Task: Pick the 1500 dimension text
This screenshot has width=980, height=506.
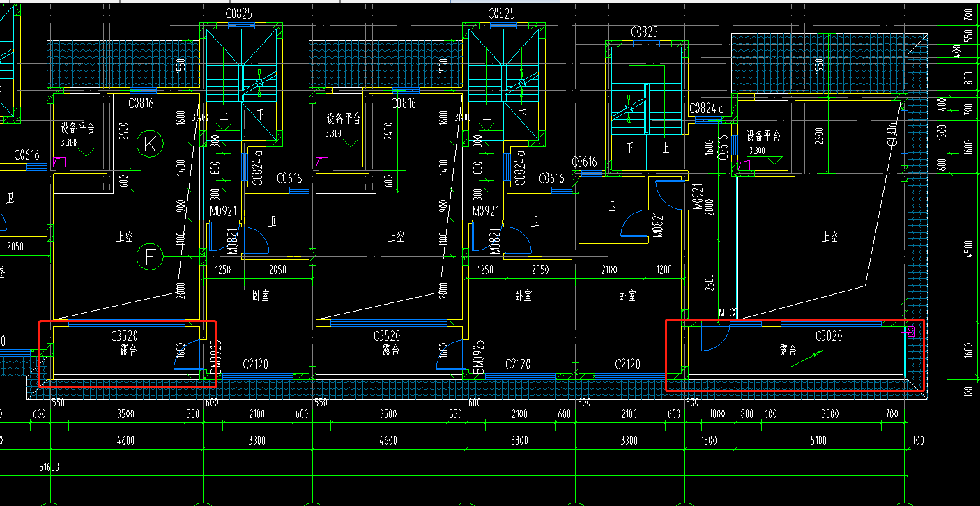Action: click(710, 440)
